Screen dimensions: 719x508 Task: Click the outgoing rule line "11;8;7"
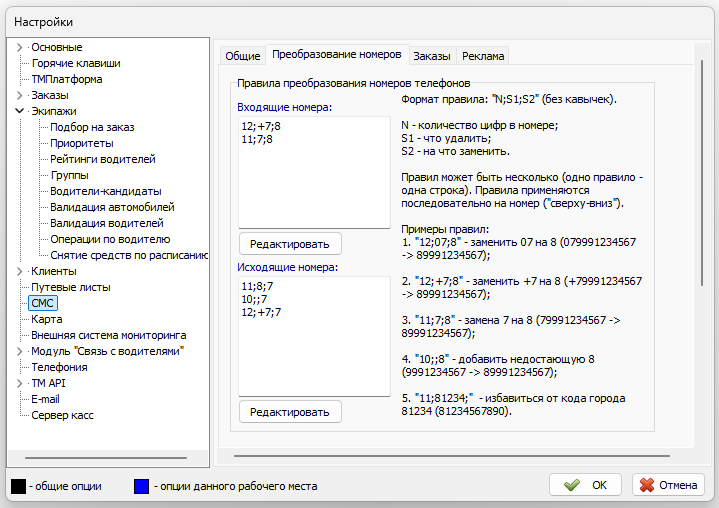(257, 286)
